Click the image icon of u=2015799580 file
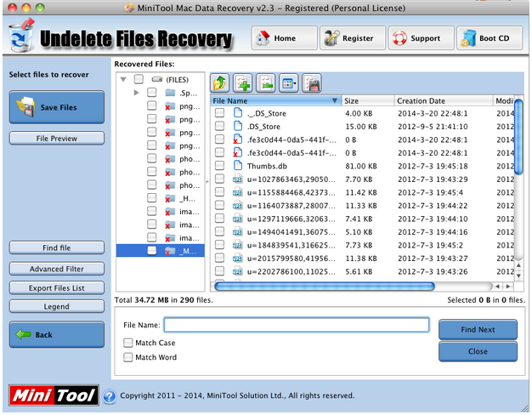The height and width of the screenshot is (415, 532). coord(237,259)
